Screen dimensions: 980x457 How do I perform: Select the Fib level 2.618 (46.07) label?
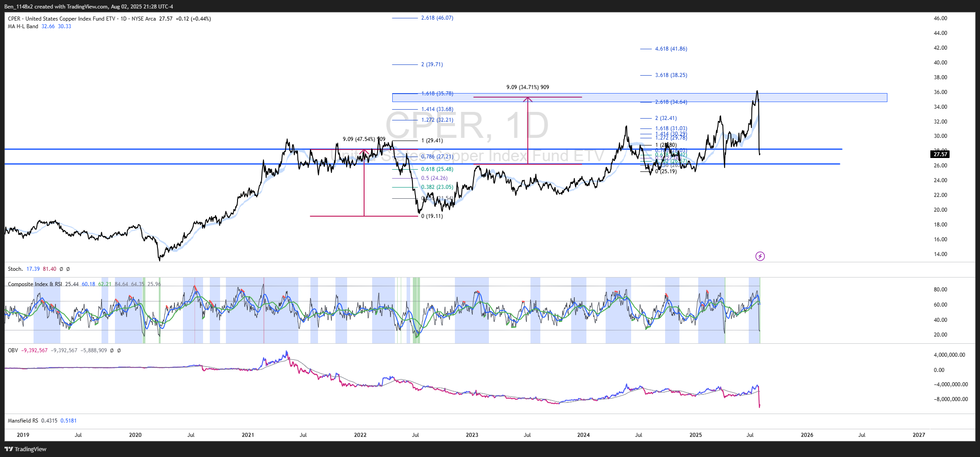[437, 18]
